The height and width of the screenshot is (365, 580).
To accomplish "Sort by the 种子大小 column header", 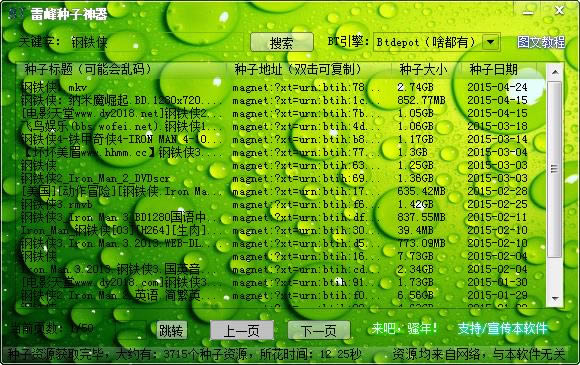I will 426,70.
